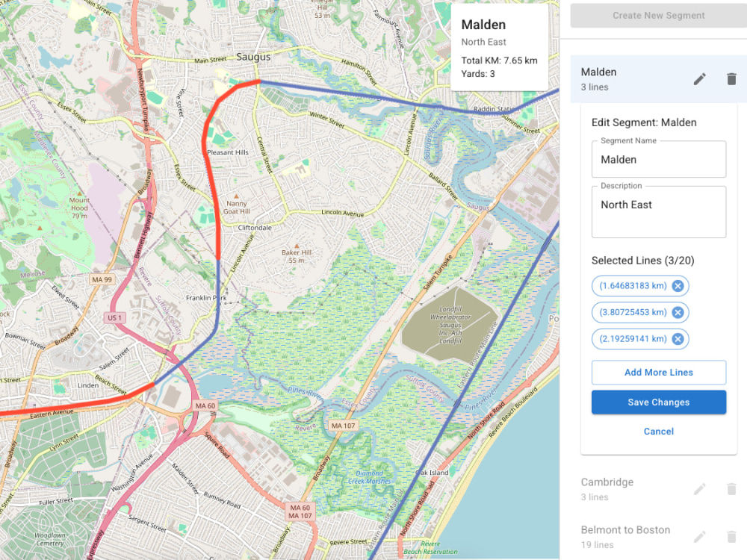Viewport: 747px width, 560px height.
Task: Click the Cliftondale label on map
Action: point(255,228)
